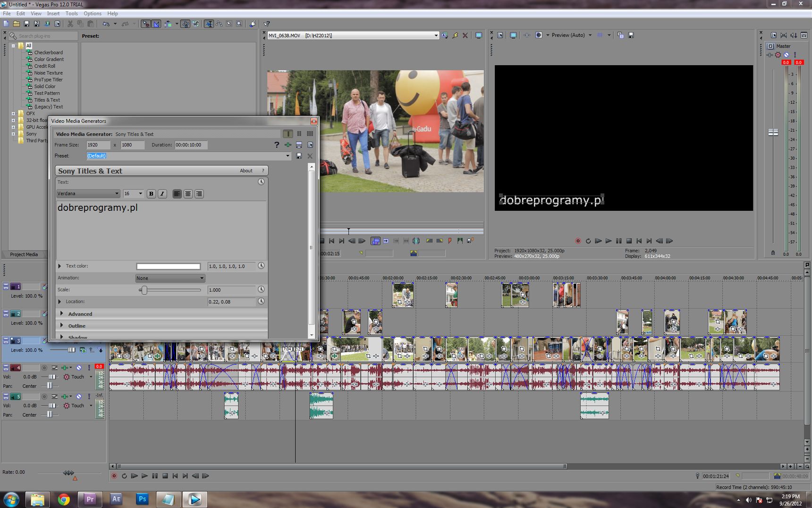
Task: Click Save Snapshot icon in preview window
Action: point(631,35)
